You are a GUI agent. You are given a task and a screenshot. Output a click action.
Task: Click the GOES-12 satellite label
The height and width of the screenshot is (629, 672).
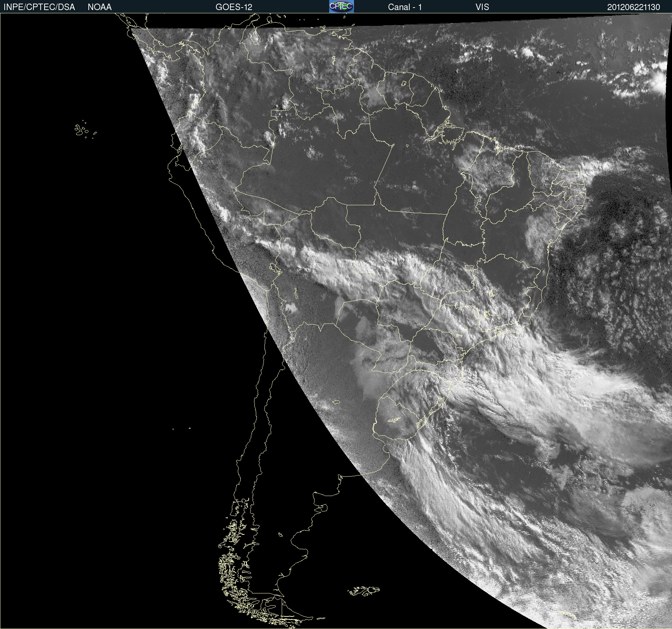click(x=234, y=7)
